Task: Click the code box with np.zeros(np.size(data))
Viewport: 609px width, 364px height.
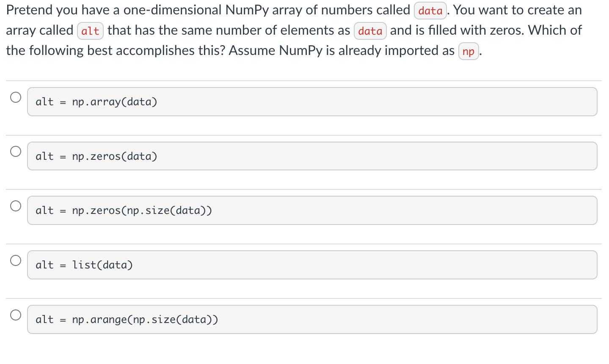Action: point(312,211)
